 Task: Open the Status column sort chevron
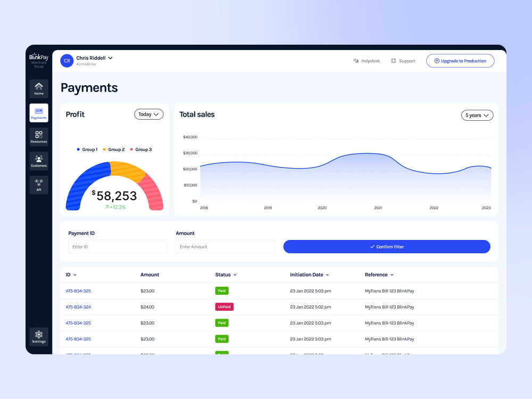[235, 275]
